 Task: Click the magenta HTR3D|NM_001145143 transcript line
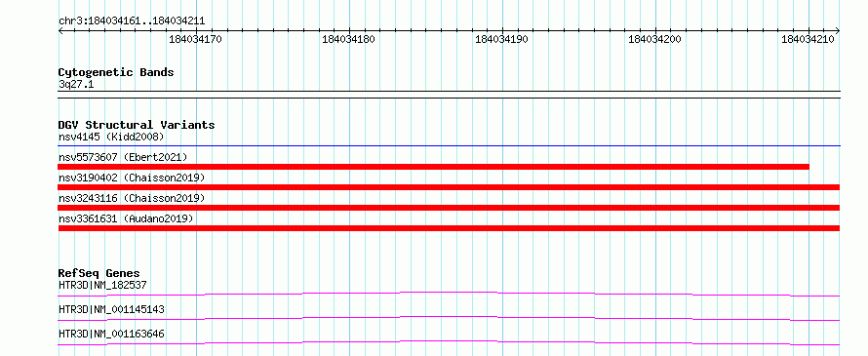click(449, 318)
